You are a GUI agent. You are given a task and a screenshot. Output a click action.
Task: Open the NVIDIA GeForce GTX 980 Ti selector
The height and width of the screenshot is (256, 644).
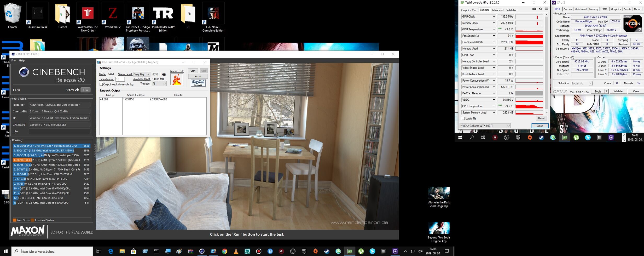(485, 126)
